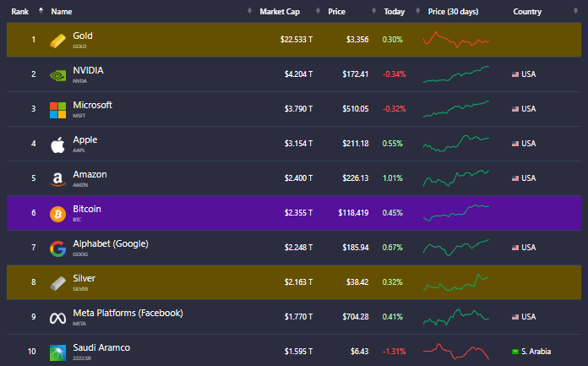This screenshot has height=366, width=588.
Task: Click the Amazon logo icon
Action: click(57, 179)
